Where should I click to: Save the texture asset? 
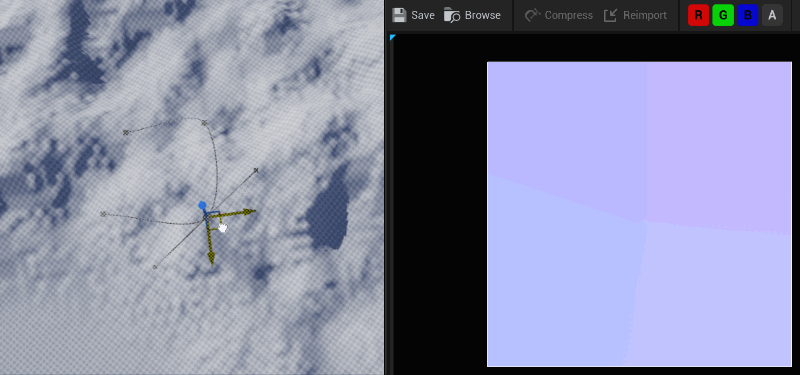tap(413, 15)
